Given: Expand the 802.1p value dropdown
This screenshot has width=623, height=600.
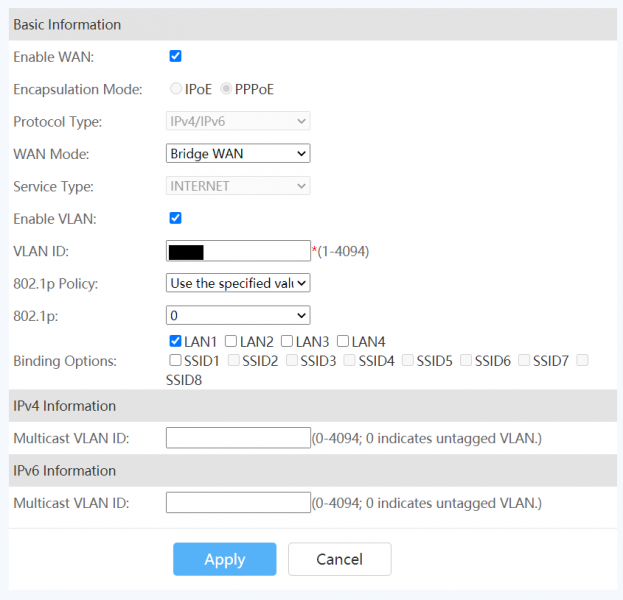Looking at the screenshot, I should coord(238,316).
